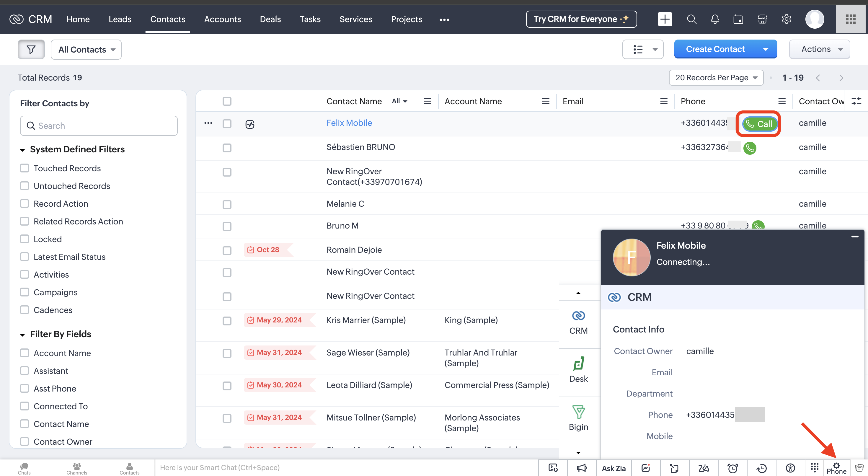This screenshot has width=868, height=476.
Task: Open the Channels bar icon
Action: (77, 468)
